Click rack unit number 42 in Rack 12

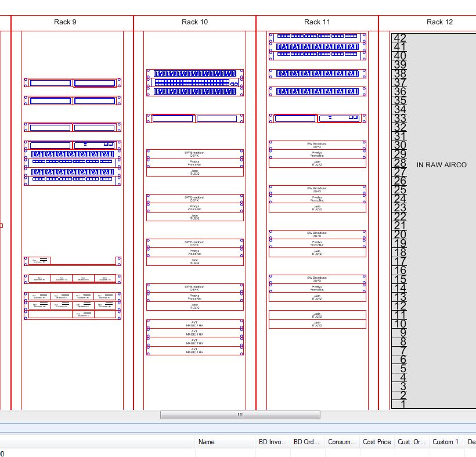pos(400,38)
